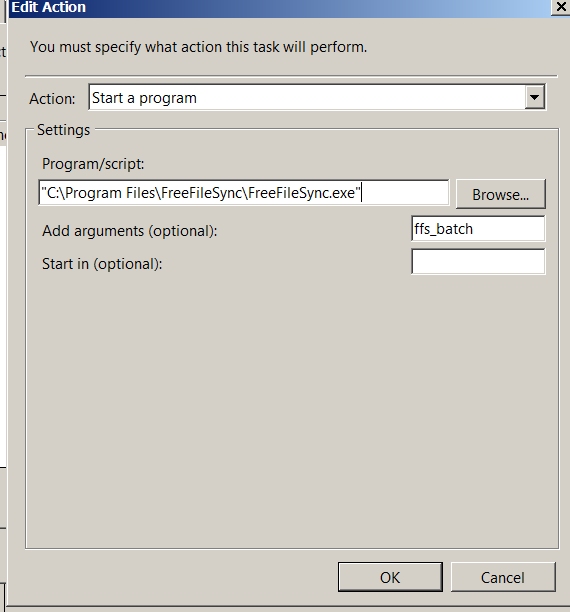
Task: Click the 'Action:' label
Action: [x=52, y=99]
